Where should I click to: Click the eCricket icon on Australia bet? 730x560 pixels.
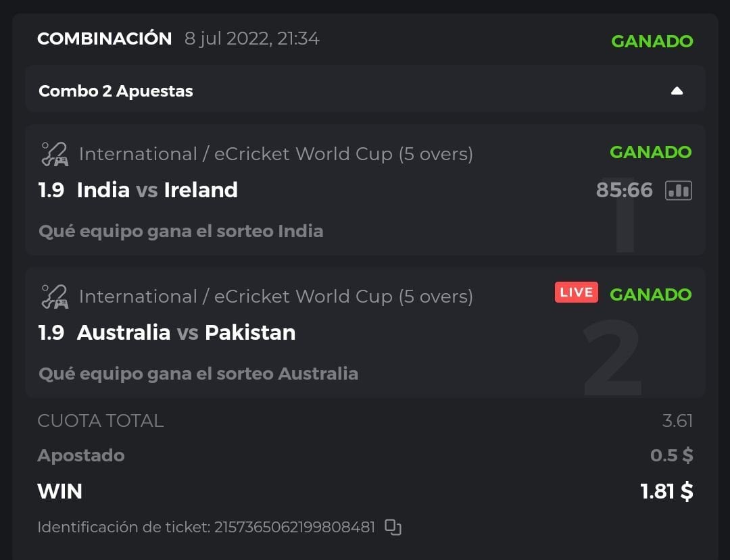(x=54, y=297)
